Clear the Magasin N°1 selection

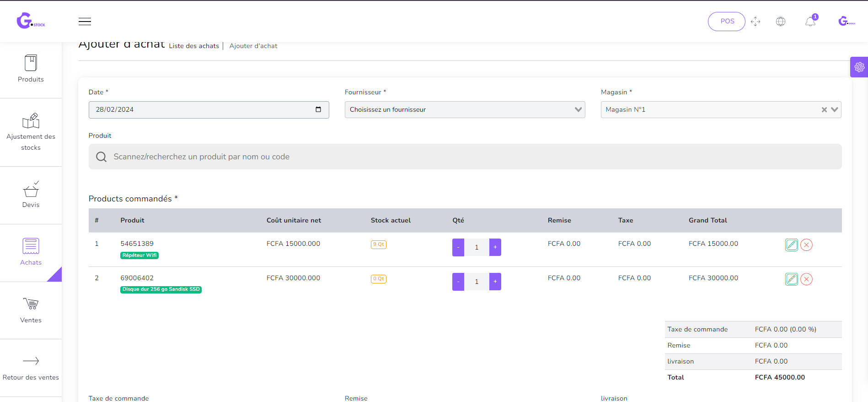click(824, 110)
